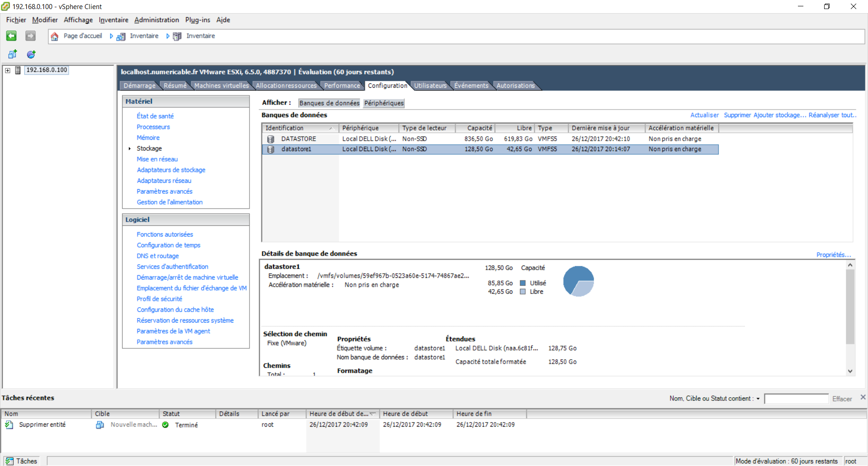
Task: Click details panel scroll down arrow
Action: [x=850, y=371]
